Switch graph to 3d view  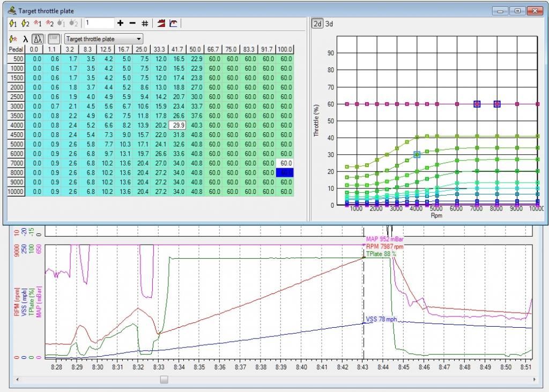point(329,24)
